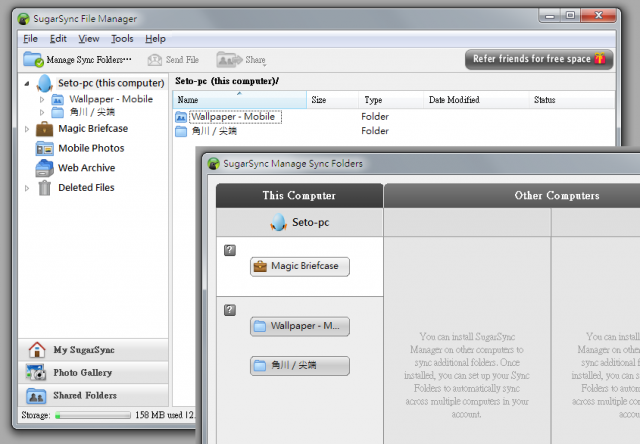Select Wallpaper - Mobile row in file list
Viewport: 640px width, 444px height.
[x=394, y=117]
